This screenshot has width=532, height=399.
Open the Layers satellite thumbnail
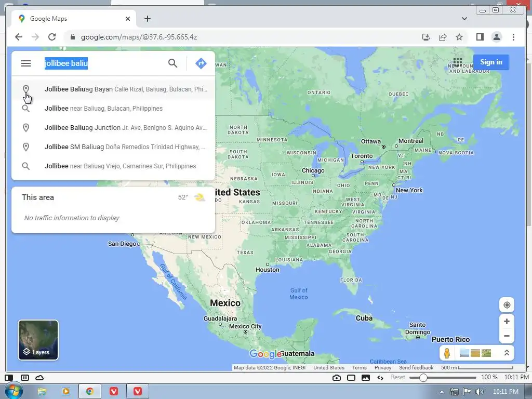(x=38, y=340)
